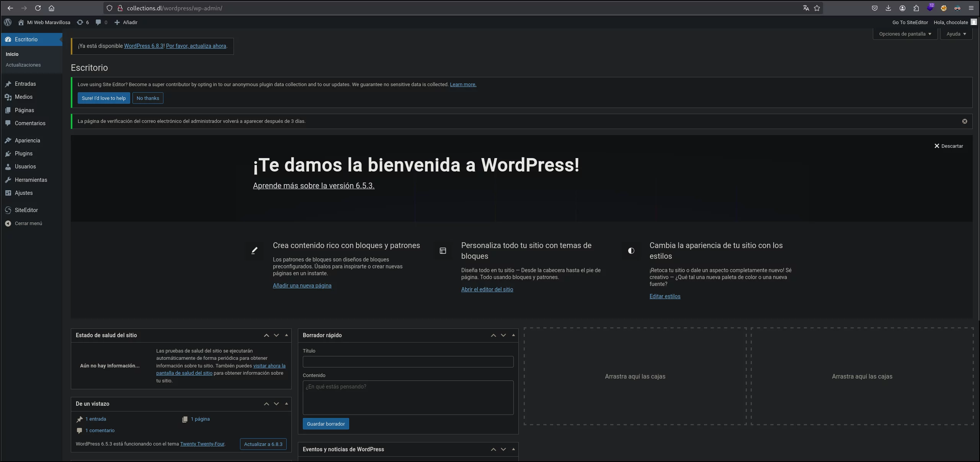This screenshot has height=462, width=980.
Task: Click the Guardar borrador button
Action: coord(326,424)
